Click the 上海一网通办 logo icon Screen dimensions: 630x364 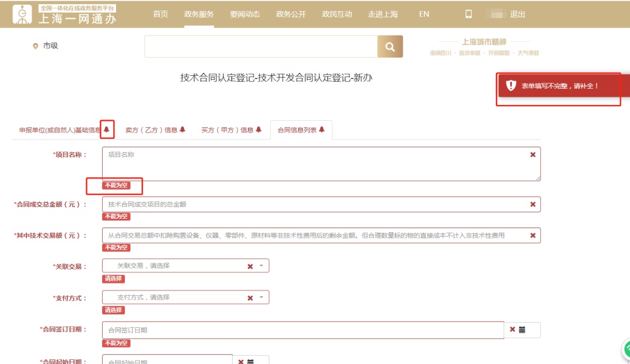coord(22,15)
